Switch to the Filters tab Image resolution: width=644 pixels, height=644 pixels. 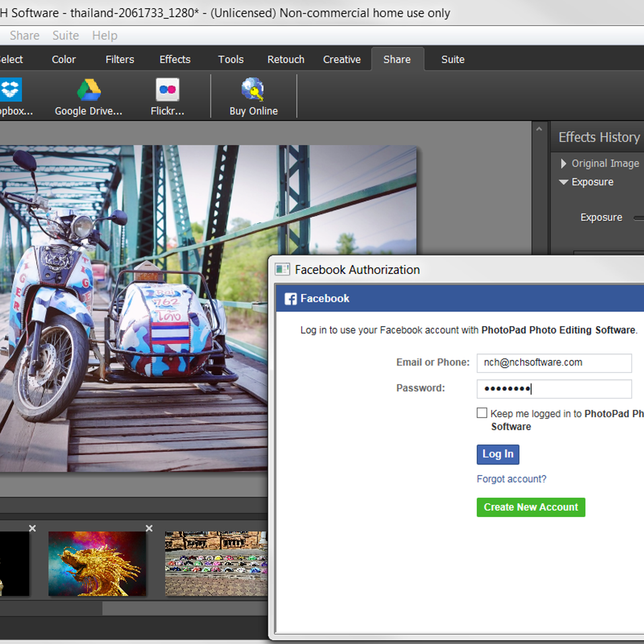tap(120, 60)
